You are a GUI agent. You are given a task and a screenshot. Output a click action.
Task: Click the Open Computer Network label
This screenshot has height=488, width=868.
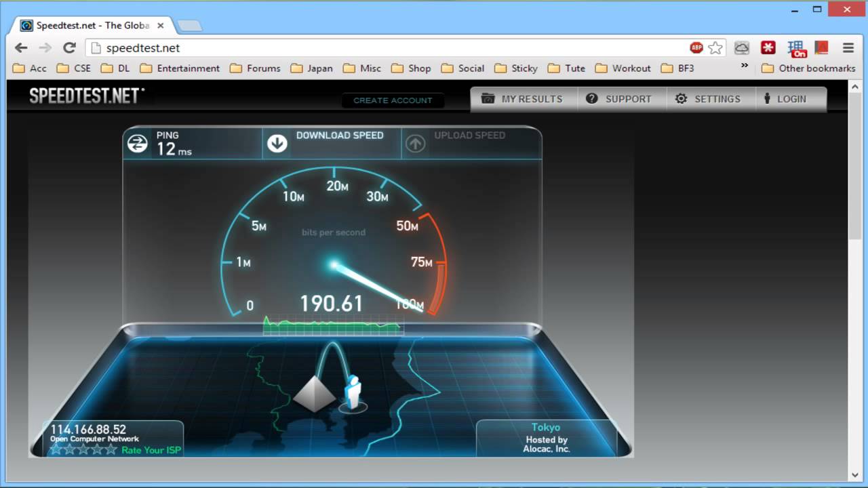tap(94, 439)
